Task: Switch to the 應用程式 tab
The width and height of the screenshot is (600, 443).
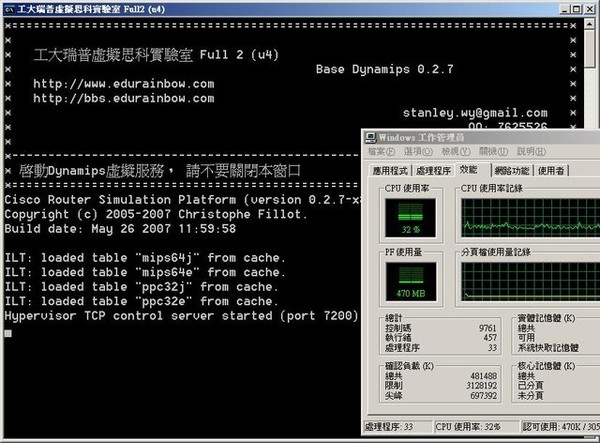Action: pyautogui.click(x=390, y=171)
